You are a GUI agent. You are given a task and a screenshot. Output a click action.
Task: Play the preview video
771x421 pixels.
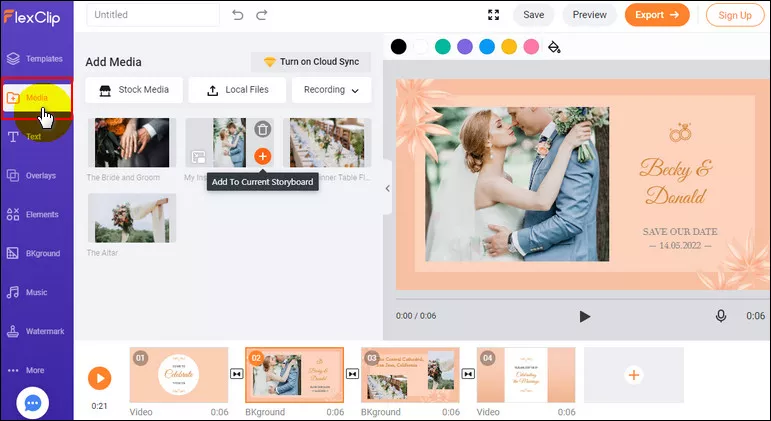[x=584, y=316]
